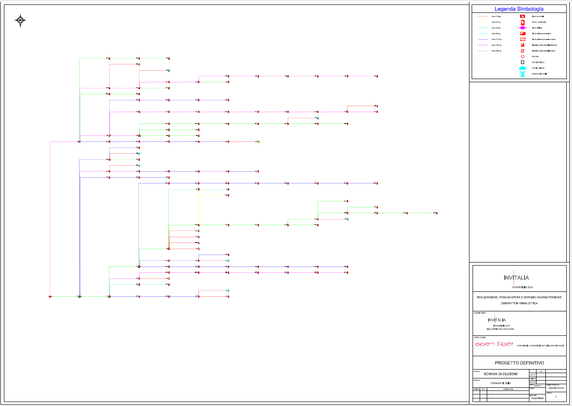Image resolution: width=572 pixels, height=406 pixels.
Task: Click the 'Legenda Simbologia' heading
Action: coord(519,9)
